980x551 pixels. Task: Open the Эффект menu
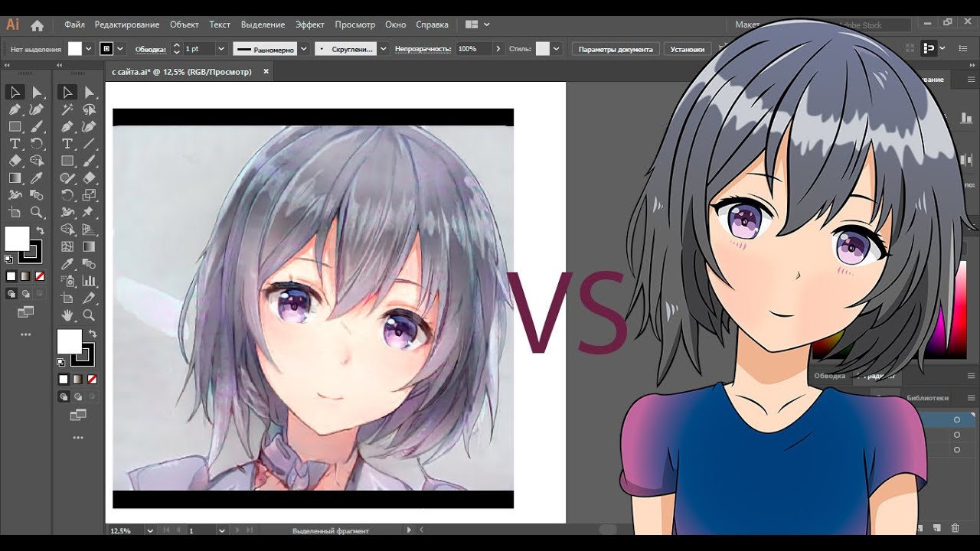[310, 24]
